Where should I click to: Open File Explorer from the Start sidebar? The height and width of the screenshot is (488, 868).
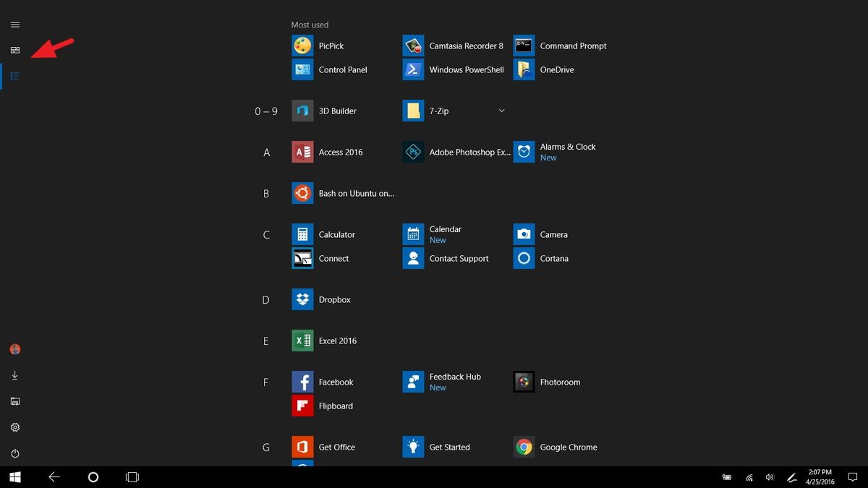coord(14,401)
